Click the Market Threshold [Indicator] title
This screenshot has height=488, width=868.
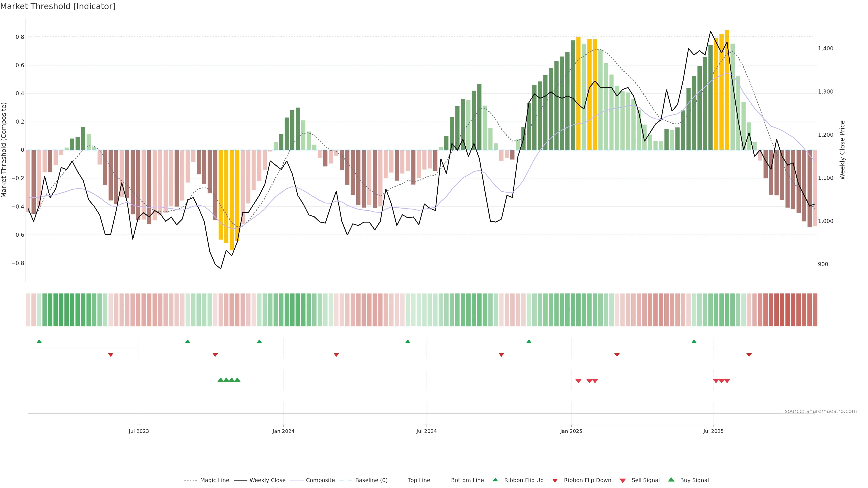(x=58, y=6)
